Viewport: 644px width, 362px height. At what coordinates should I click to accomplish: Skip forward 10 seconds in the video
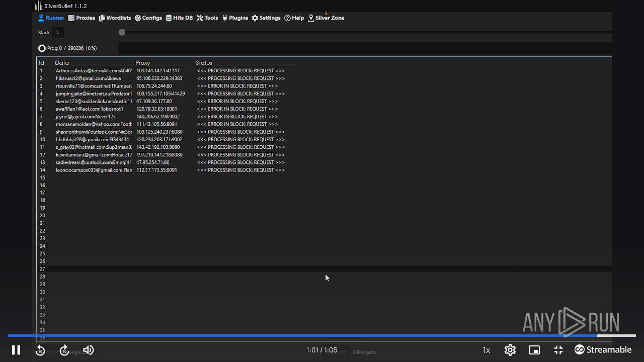(64, 350)
